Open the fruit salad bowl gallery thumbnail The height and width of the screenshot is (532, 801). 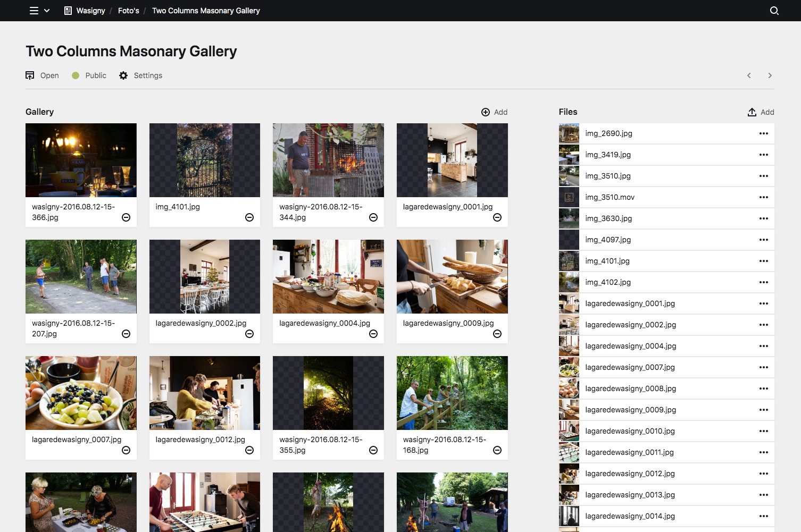point(81,393)
